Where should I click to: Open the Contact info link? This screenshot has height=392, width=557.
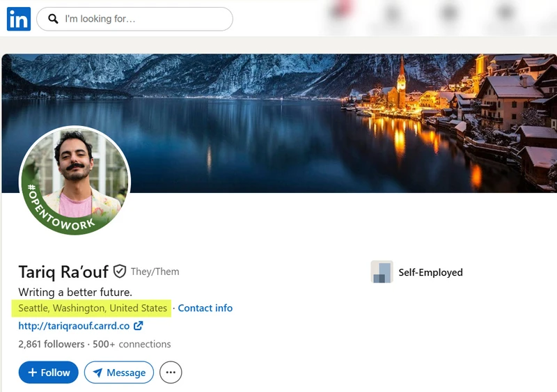[205, 308]
